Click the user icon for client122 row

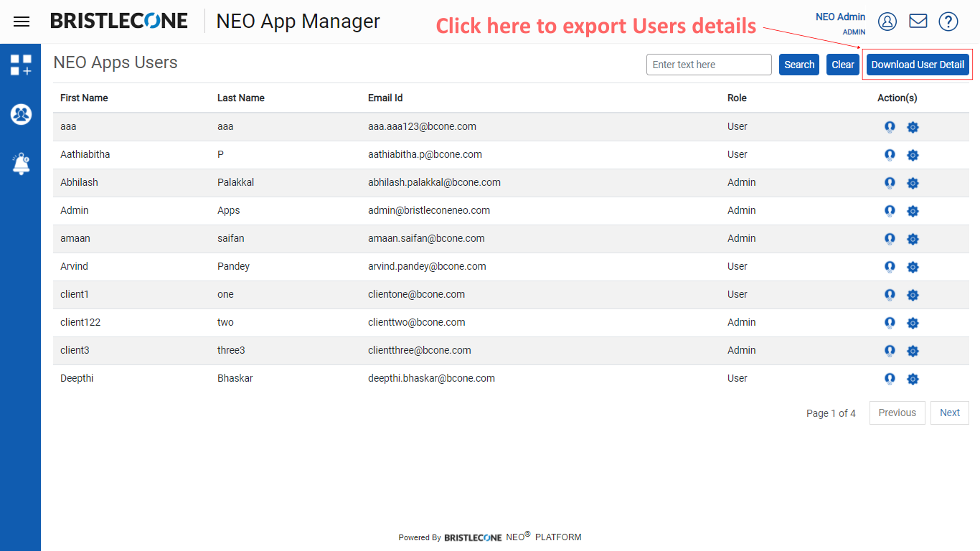click(x=890, y=323)
